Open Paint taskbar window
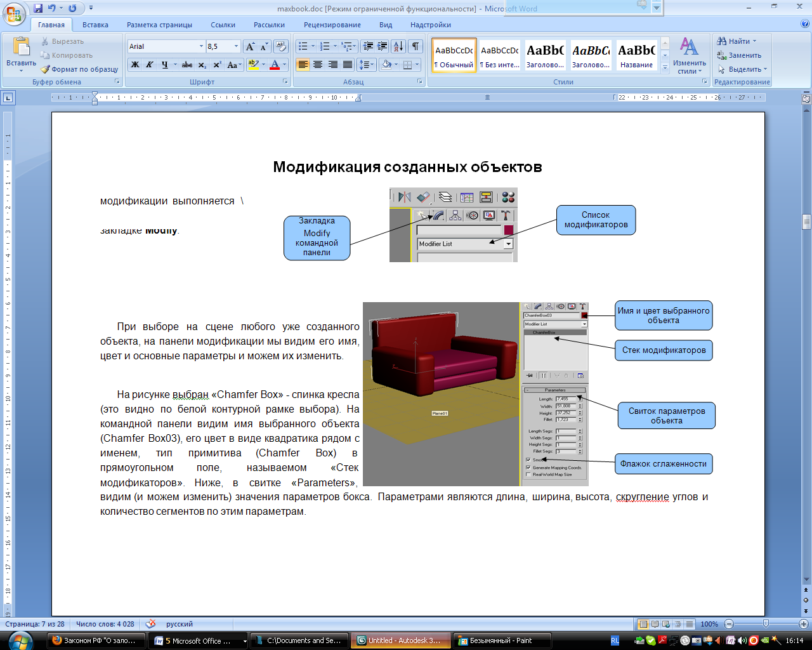The width and height of the screenshot is (812, 650). pos(501,640)
